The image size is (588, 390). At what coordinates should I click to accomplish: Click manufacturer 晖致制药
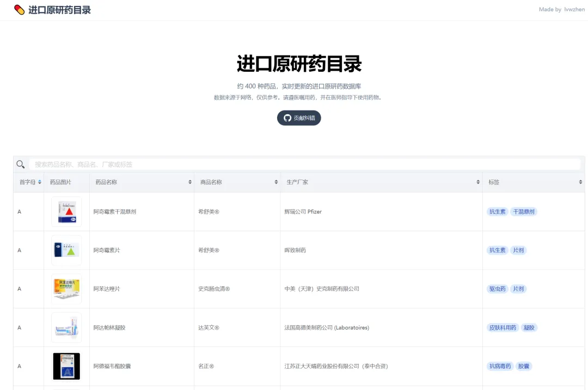tap(295, 250)
